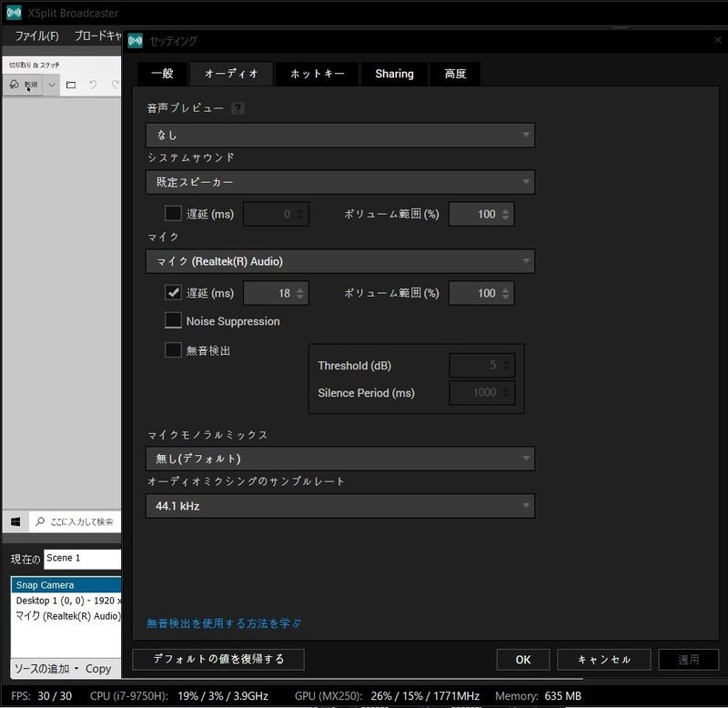Click the Memory 635 MB status readout
728x708 pixels.
(x=538, y=696)
